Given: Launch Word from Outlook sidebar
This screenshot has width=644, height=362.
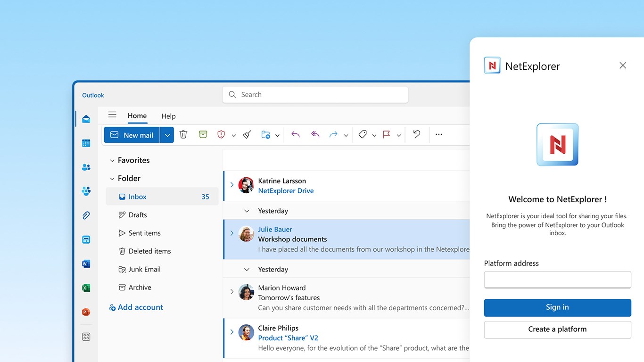Looking at the screenshot, I should tap(86, 264).
